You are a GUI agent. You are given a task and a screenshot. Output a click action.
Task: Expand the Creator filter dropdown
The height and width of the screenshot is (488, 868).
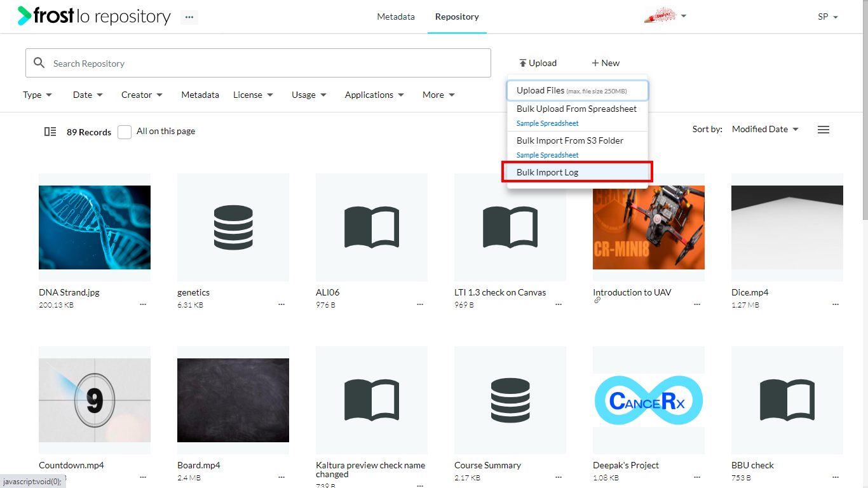pos(142,95)
